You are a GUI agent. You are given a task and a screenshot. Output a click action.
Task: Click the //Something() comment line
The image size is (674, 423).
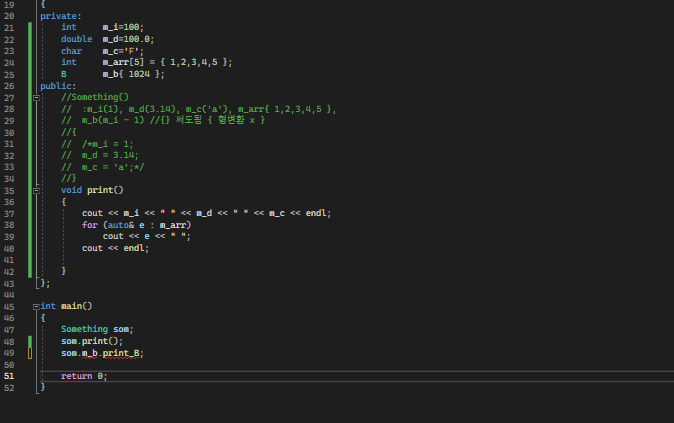(x=95, y=97)
